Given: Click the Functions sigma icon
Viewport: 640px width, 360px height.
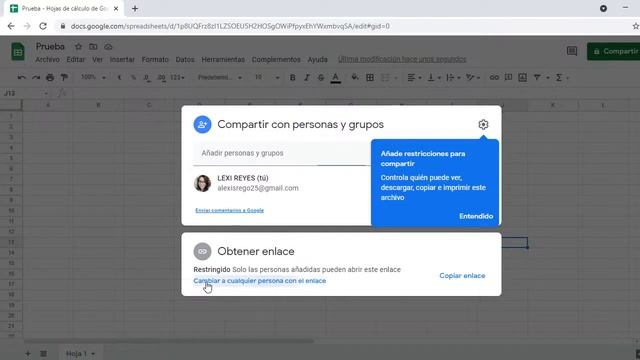Looking at the screenshot, I should (559, 78).
